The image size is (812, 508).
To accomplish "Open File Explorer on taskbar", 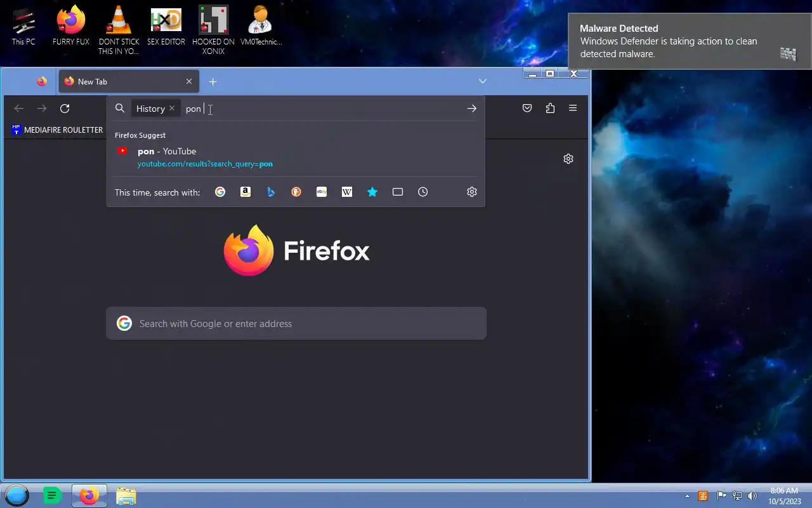I will pos(126,495).
